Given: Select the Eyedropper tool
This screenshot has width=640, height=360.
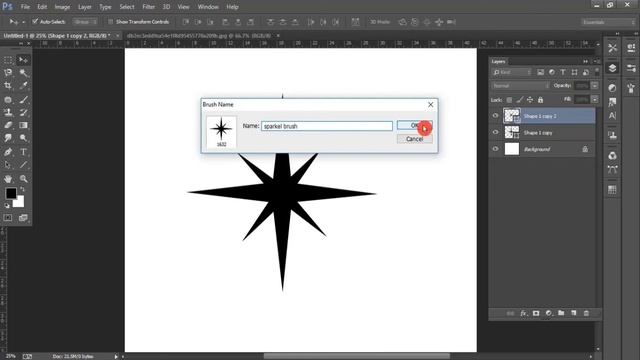Looking at the screenshot, I should pos(23,86).
